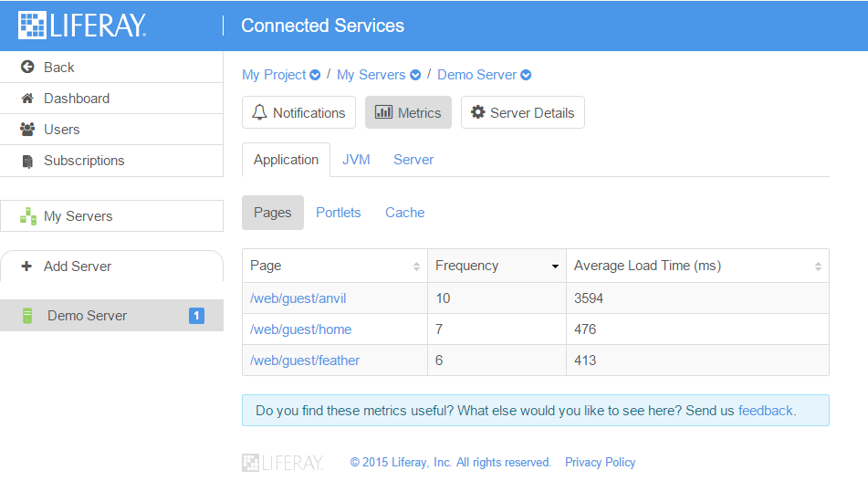The width and height of the screenshot is (868, 502).
Task: Open the Privacy Policy link
Action: (x=600, y=462)
